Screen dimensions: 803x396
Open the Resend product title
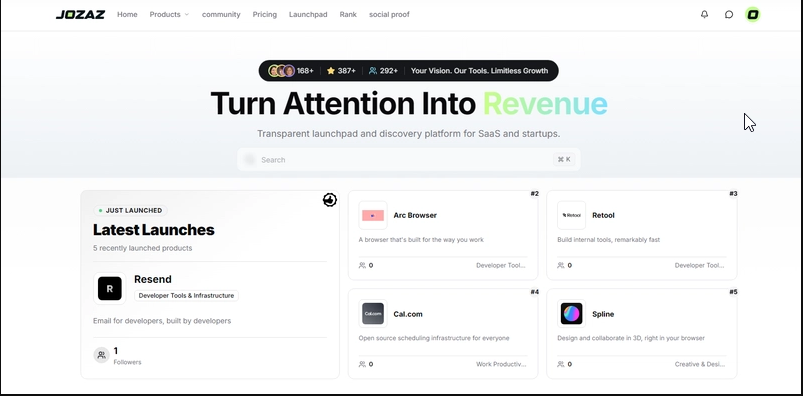coord(153,279)
